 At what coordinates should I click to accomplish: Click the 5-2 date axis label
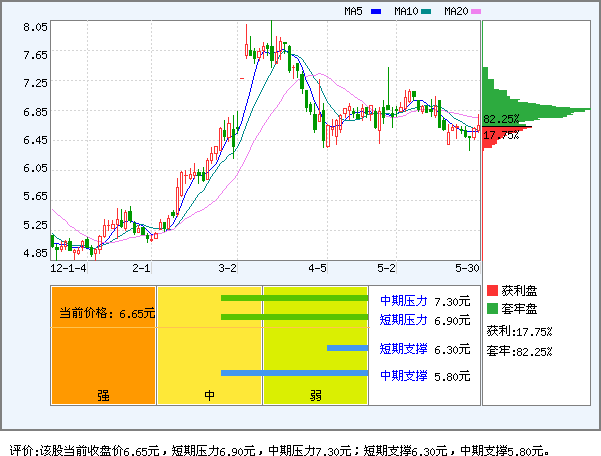pyautogui.click(x=386, y=268)
